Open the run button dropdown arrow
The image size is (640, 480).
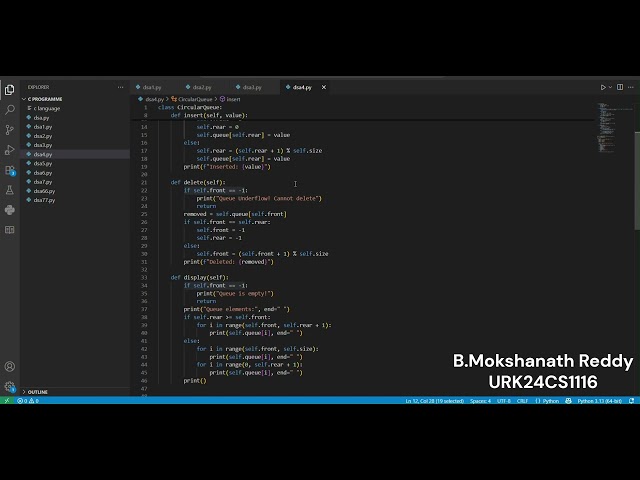tap(610, 87)
